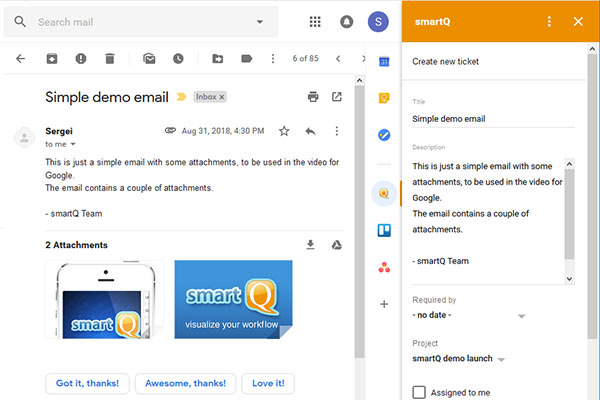Open email in new window
The width and height of the screenshot is (600, 400).
click(x=337, y=97)
